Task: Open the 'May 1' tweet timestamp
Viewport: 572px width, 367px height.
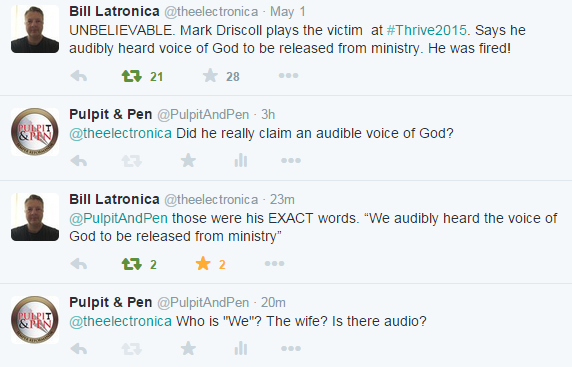Action: pyautogui.click(x=287, y=12)
